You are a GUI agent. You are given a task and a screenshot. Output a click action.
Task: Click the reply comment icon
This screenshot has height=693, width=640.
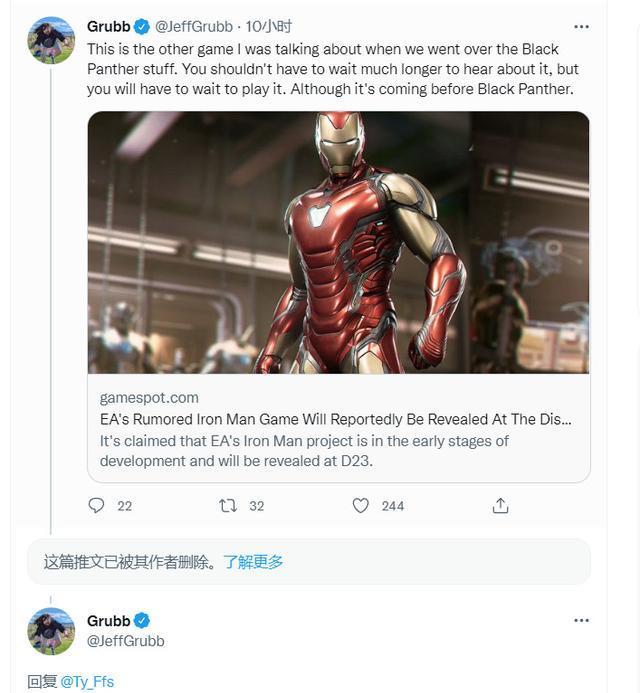pyautogui.click(x=96, y=505)
